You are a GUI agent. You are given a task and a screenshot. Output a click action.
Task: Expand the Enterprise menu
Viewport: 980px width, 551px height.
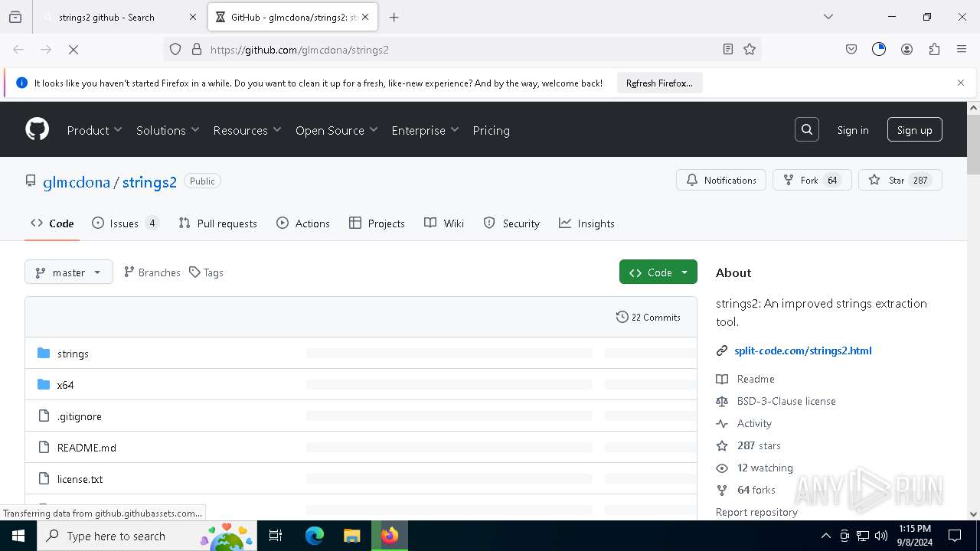(425, 130)
